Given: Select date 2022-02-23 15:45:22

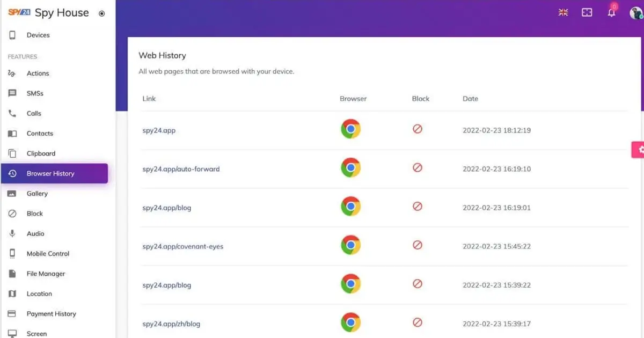Looking at the screenshot, I should coord(496,247).
